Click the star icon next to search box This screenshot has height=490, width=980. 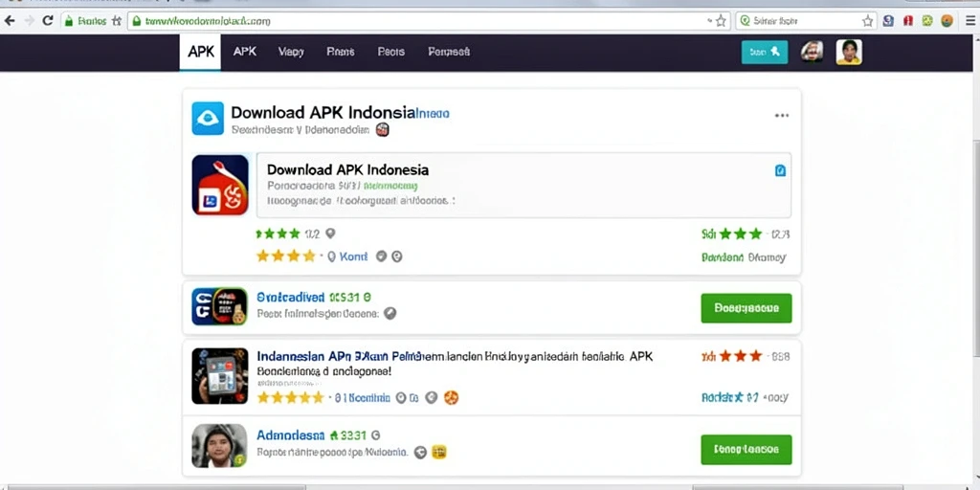tap(867, 21)
